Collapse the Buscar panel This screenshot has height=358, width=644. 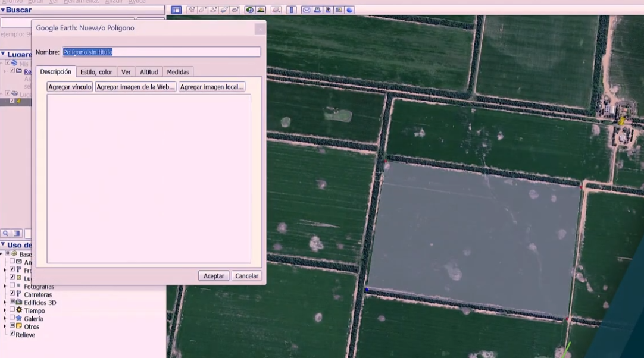tap(3, 10)
